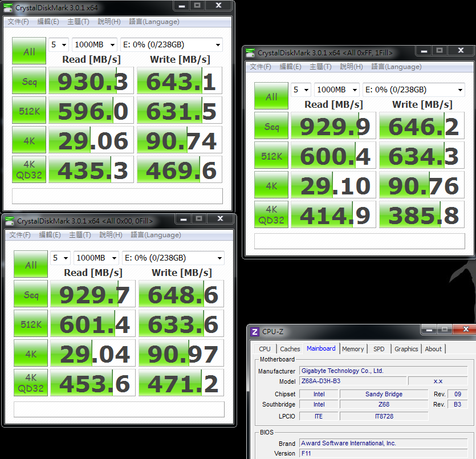Open 說明(H) menu in the 0Fill window
Image resolution: width=476 pixels, height=459 pixels.
point(111,235)
